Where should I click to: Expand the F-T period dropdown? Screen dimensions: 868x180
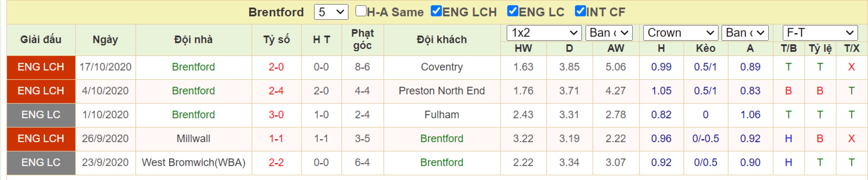(x=820, y=33)
